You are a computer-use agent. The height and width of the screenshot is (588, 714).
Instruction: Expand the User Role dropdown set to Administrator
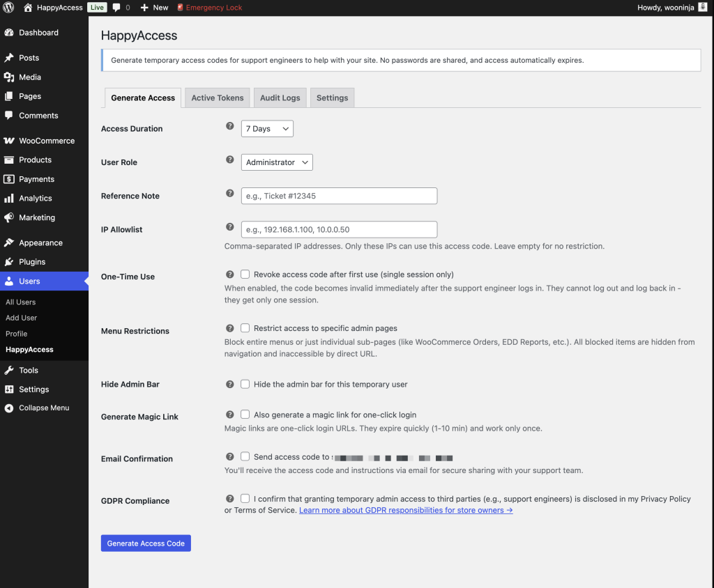pyautogui.click(x=277, y=162)
